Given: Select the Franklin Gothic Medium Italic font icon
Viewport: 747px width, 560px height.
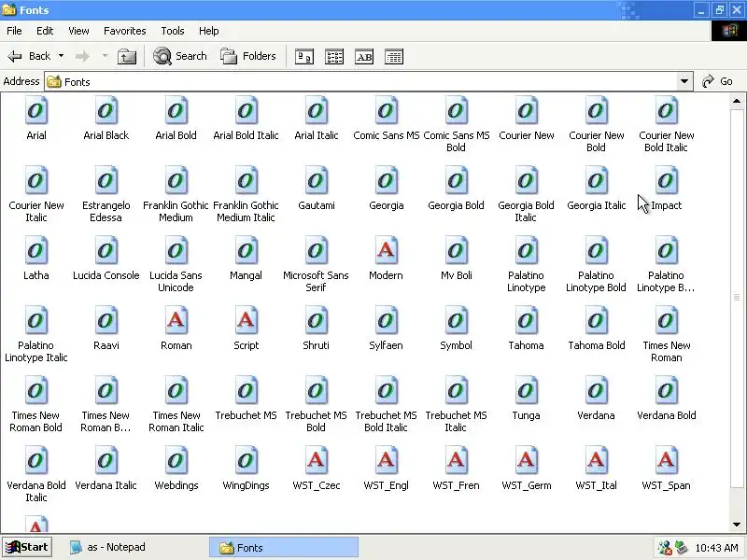Looking at the screenshot, I should click(247, 180).
